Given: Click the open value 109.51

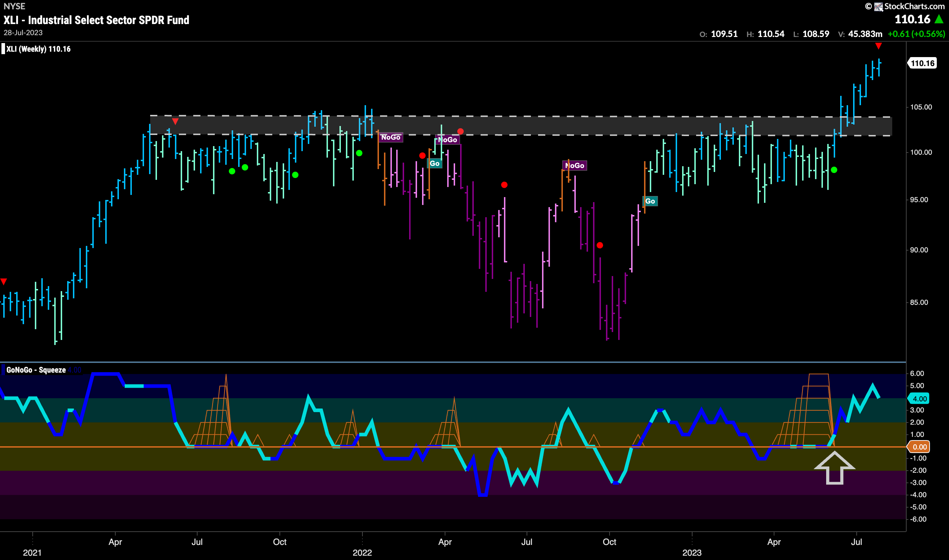Looking at the screenshot, I should pyautogui.click(x=724, y=34).
